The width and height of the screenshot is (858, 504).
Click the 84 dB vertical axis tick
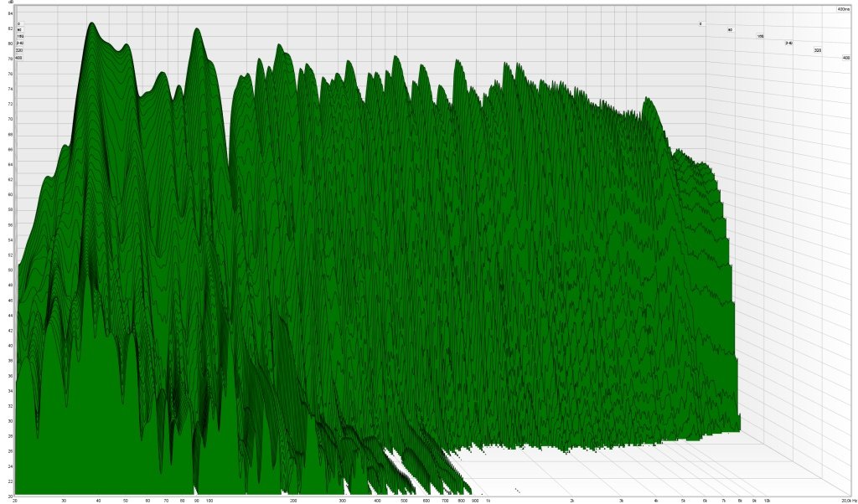[10, 13]
